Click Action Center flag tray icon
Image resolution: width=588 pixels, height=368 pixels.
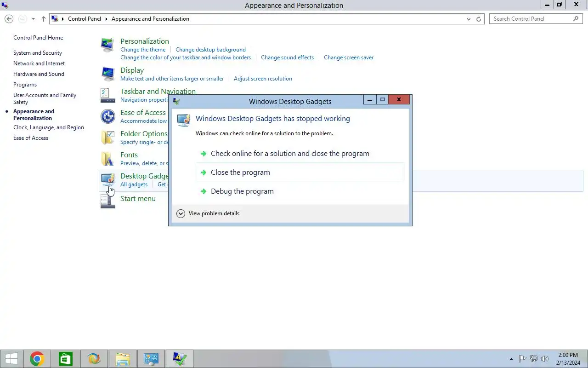pyautogui.click(x=522, y=359)
